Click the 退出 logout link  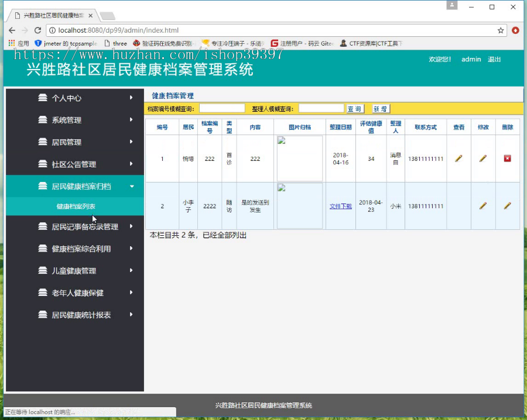click(494, 60)
